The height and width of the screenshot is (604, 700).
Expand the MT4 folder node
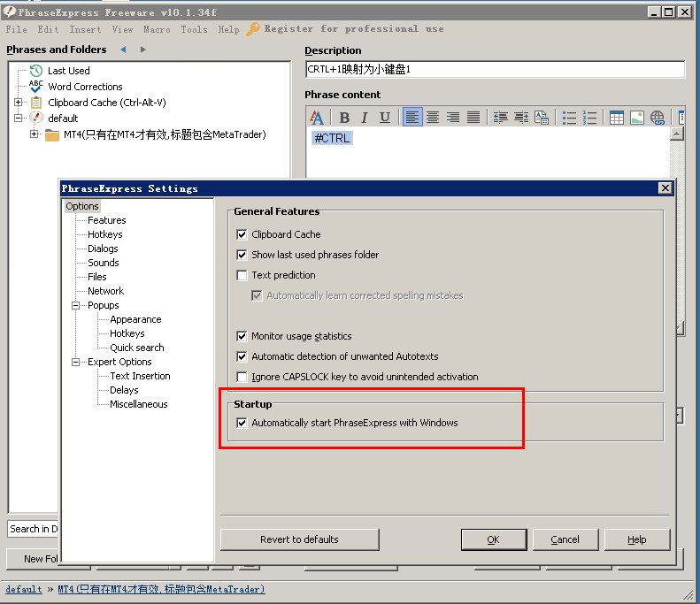point(34,134)
